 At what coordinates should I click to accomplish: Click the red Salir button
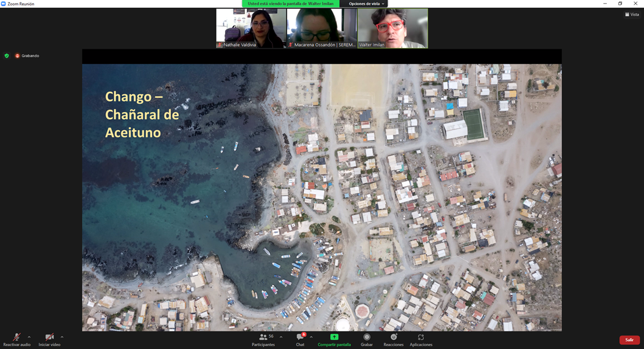(x=629, y=340)
